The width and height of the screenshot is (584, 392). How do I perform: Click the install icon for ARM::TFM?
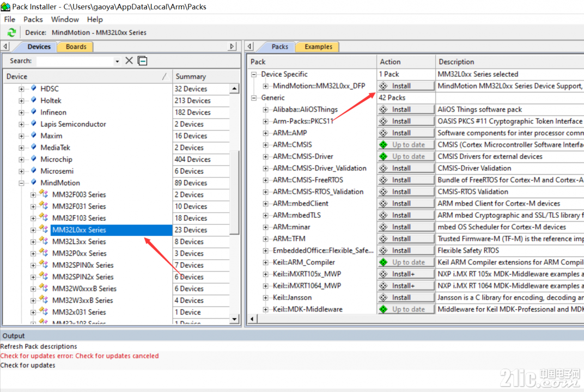point(384,238)
